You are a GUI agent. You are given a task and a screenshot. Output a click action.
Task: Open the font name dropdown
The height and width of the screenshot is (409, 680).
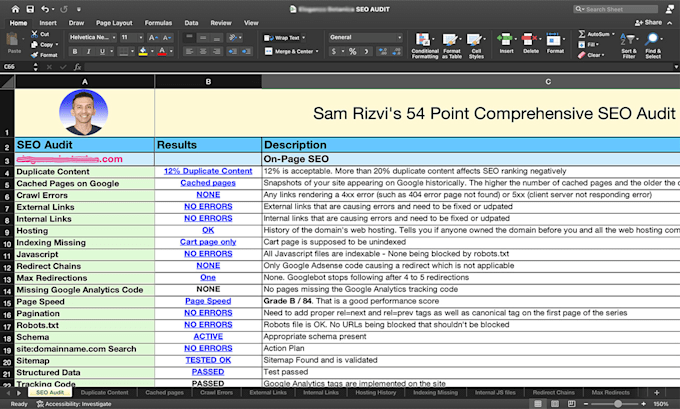point(114,38)
